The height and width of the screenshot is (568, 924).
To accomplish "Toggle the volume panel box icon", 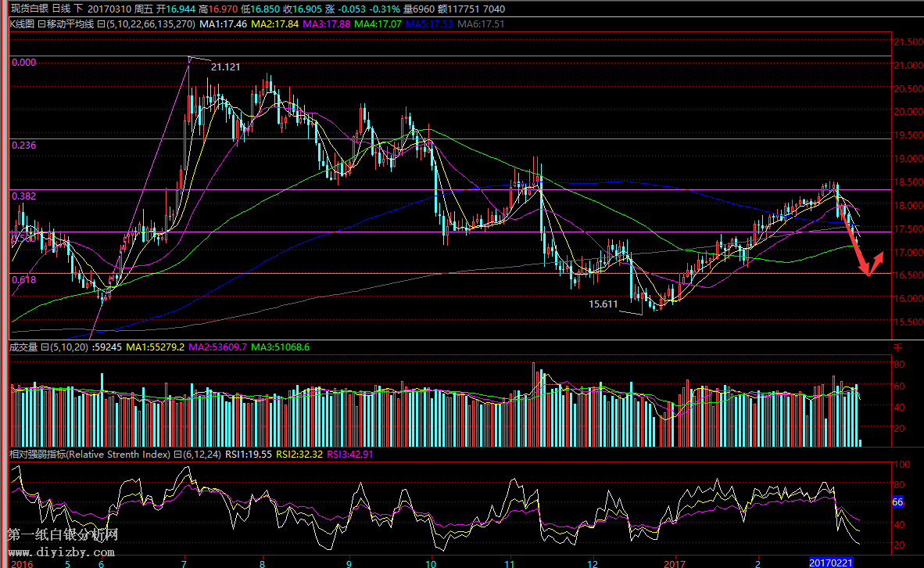I will point(45,347).
